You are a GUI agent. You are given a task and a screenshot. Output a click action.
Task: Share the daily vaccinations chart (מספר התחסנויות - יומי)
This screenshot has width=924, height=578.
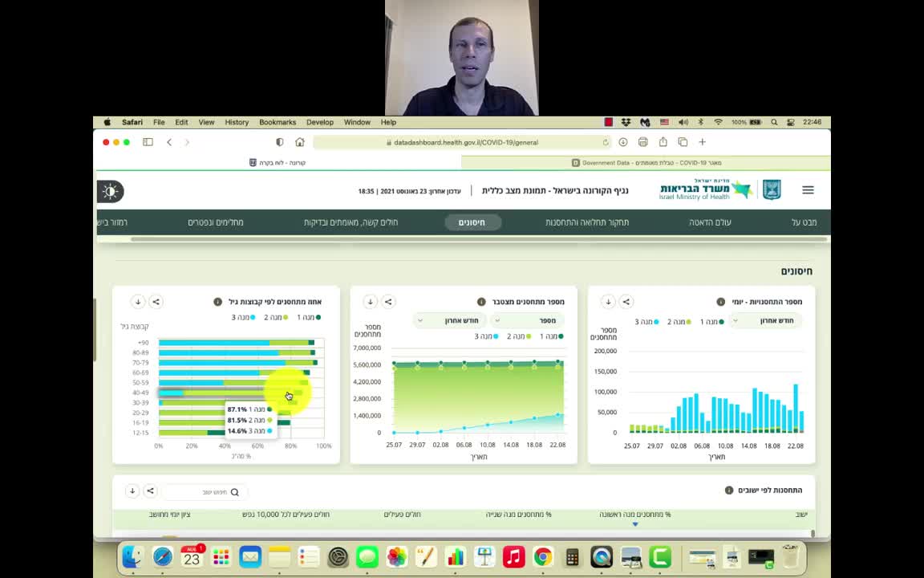click(626, 301)
